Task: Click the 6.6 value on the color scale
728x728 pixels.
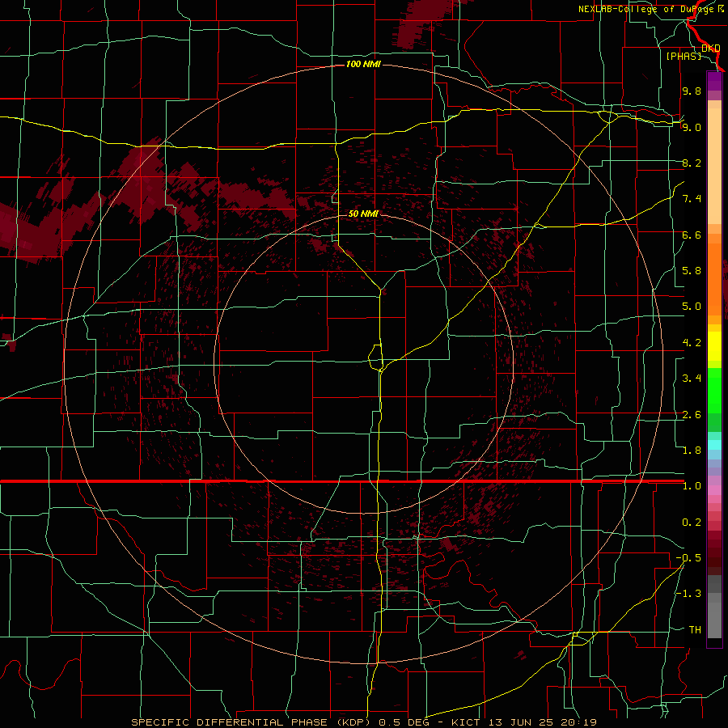Action: click(692, 235)
